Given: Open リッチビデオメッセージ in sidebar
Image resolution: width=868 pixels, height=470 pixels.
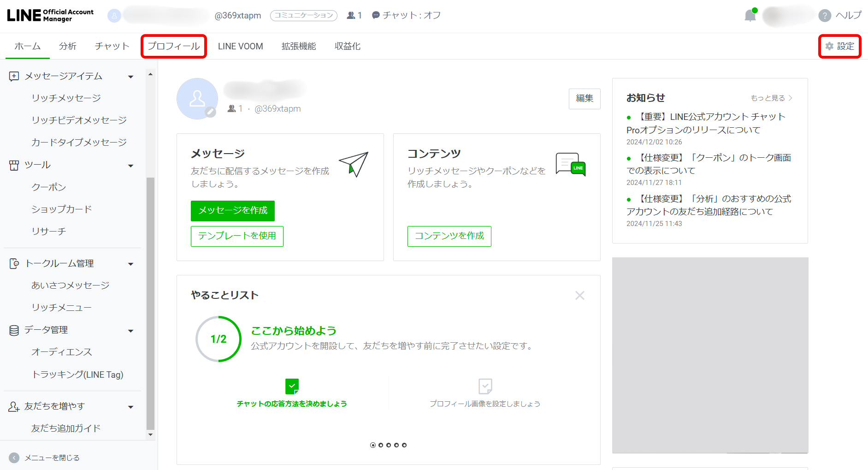Looking at the screenshot, I should coord(79,120).
